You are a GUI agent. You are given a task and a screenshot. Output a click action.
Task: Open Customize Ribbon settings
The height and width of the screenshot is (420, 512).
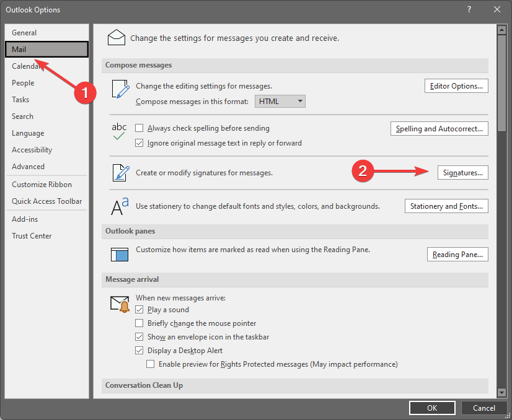[46, 185]
